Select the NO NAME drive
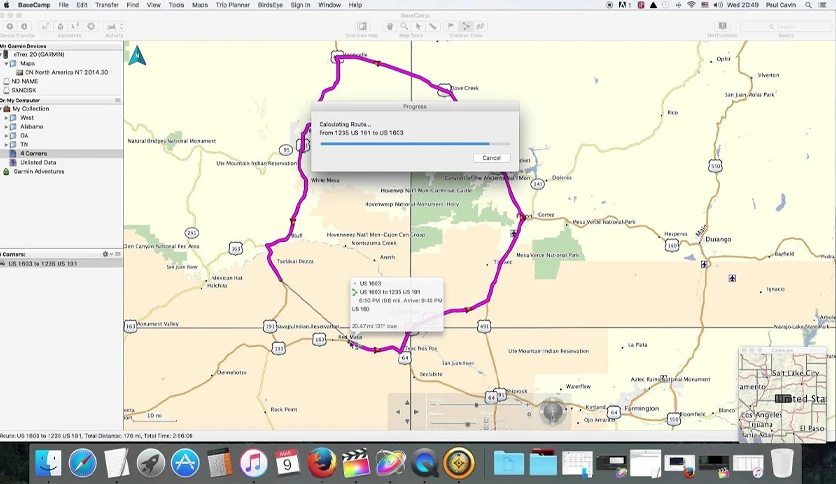The height and width of the screenshot is (484, 836). [x=25, y=81]
